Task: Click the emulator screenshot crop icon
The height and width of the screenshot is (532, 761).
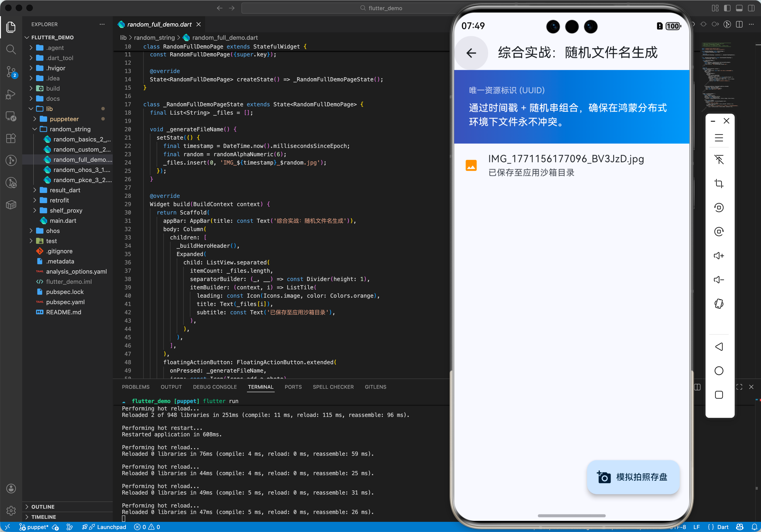Action: (x=718, y=183)
